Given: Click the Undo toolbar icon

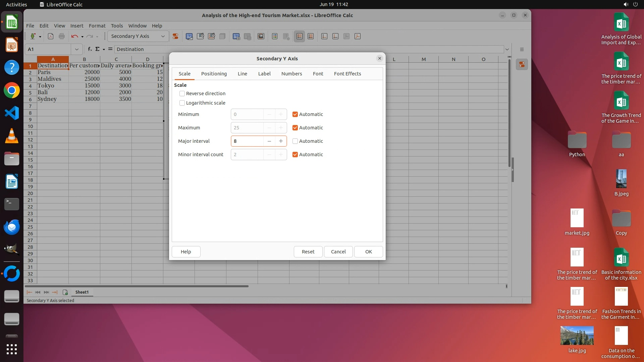Looking at the screenshot, I should 74,36.
